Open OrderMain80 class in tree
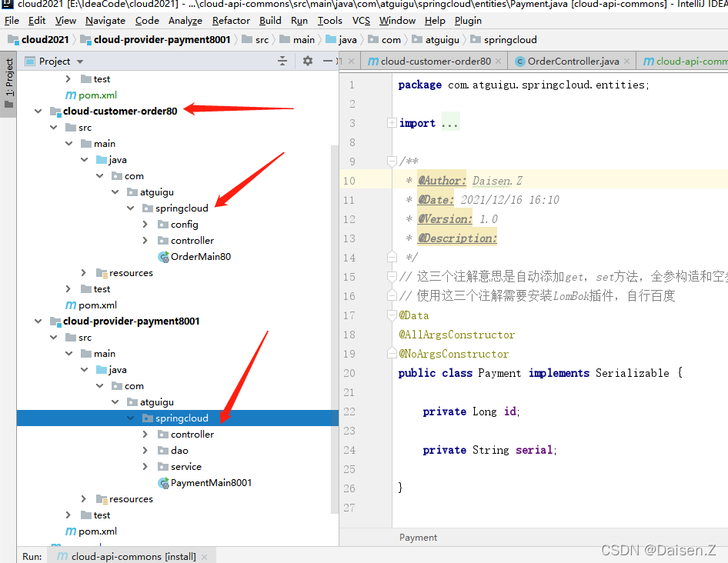The image size is (728, 563). (x=201, y=257)
